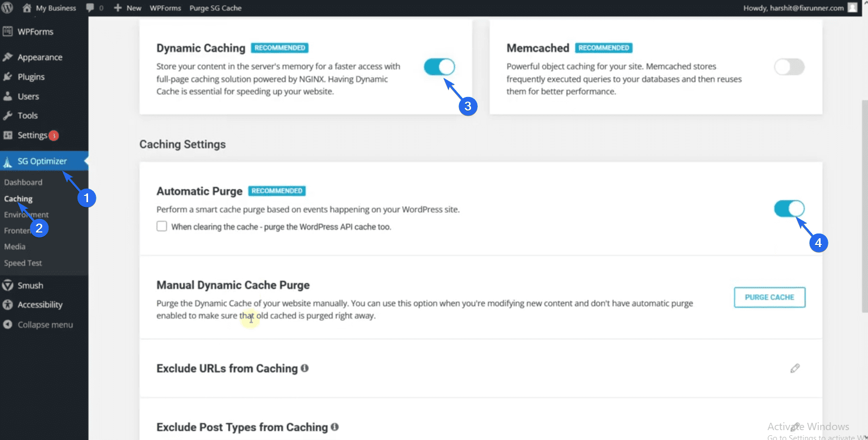The width and height of the screenshot is (868, 440).
Task: Click RECOMMENDED badge next to Automatic Purge
Action: (277, 191)
